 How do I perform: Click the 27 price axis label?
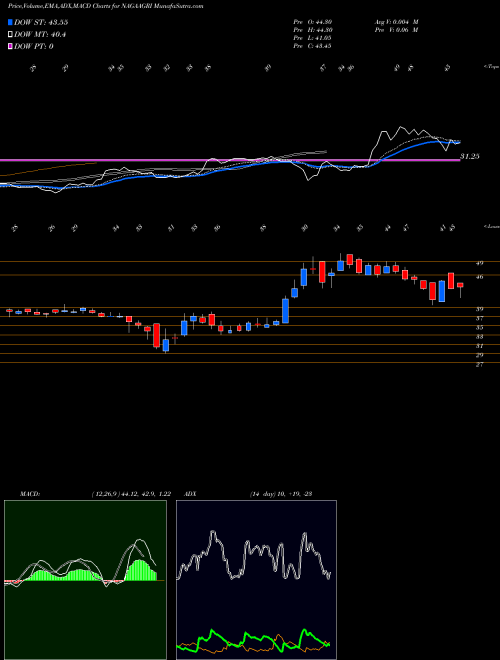[x=479, y=365]
